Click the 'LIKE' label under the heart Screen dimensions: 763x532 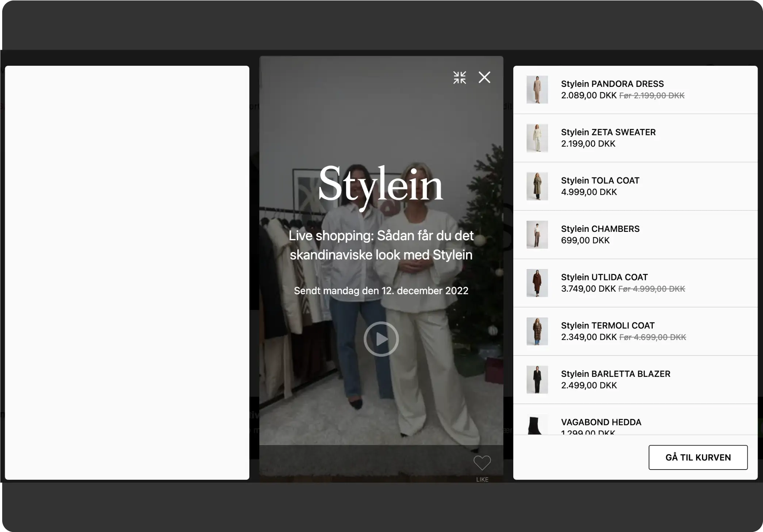pyautogui.click(x=482, y=479)
